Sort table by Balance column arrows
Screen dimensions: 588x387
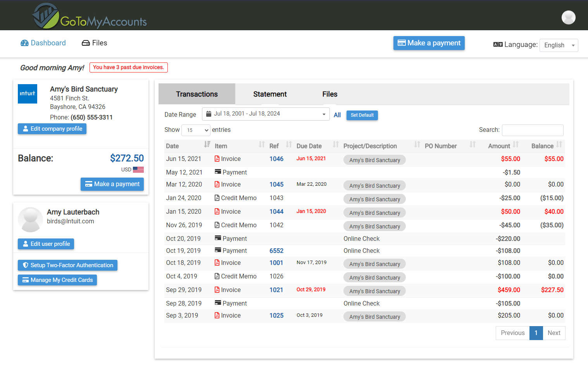[x=559, y=145]
